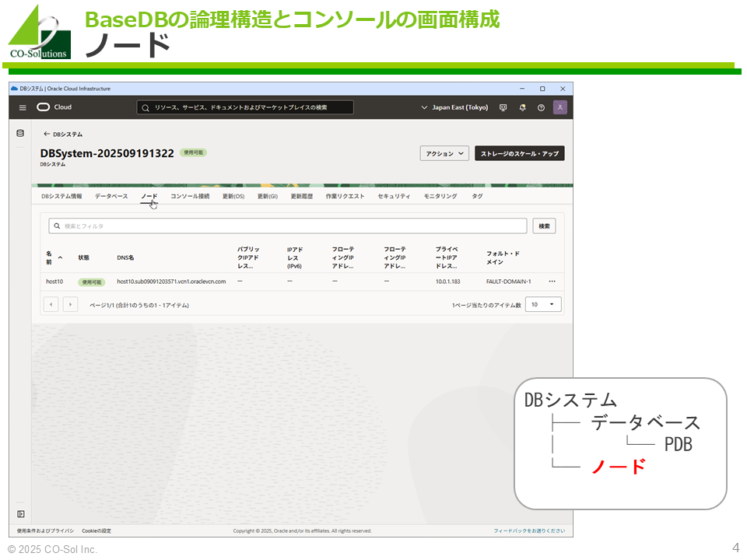Click フィードバックをお送りください link
747x560 pixels.
[x=529, y=530]
